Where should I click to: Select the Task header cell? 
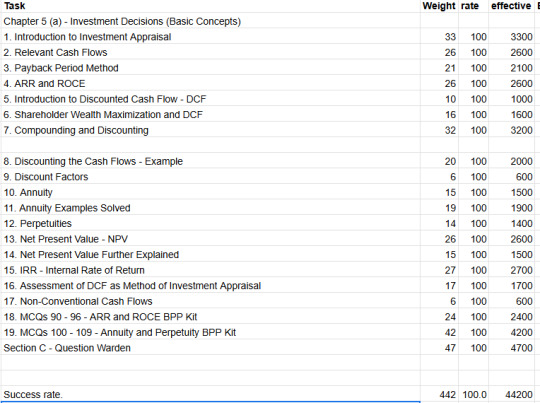point(210,6)
